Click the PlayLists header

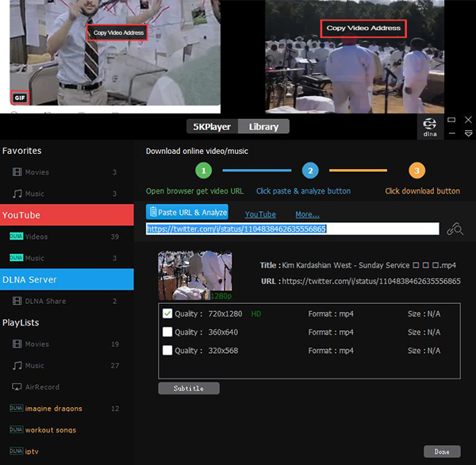click(x=21, y=322)
